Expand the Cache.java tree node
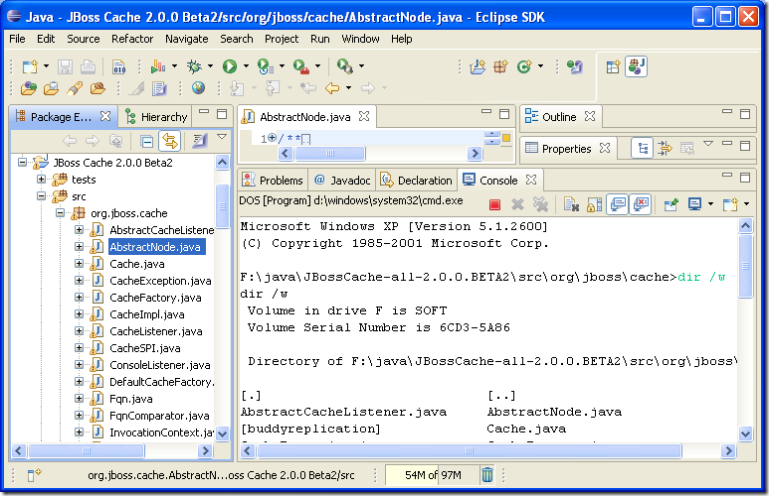Viewport: 769px width, 496px height. 78,263
